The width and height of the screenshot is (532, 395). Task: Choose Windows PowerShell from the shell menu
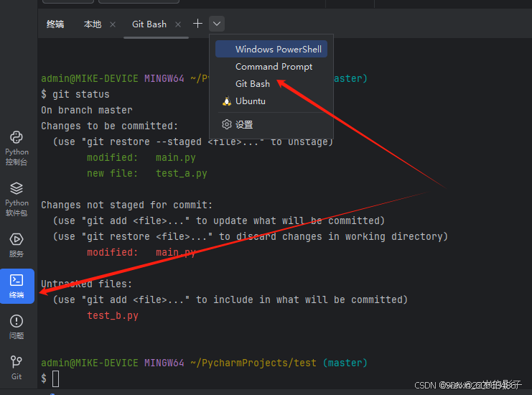coord(271,50)
